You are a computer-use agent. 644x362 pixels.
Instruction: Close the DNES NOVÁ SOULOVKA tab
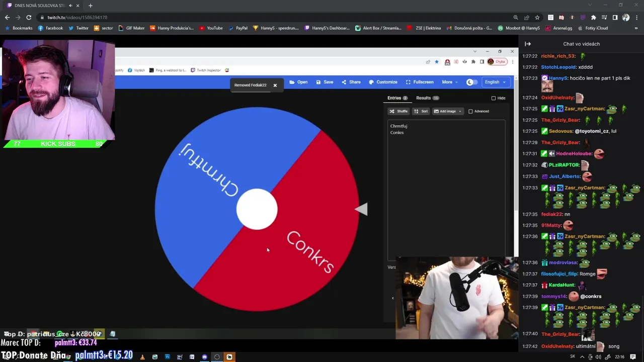[x=78, y=6]
